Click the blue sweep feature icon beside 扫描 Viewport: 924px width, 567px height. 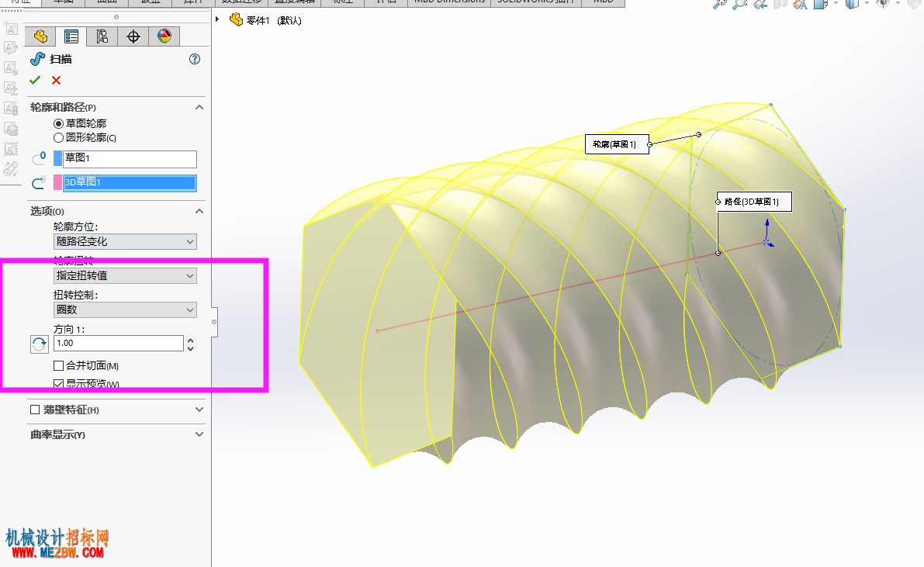point(38,59)
